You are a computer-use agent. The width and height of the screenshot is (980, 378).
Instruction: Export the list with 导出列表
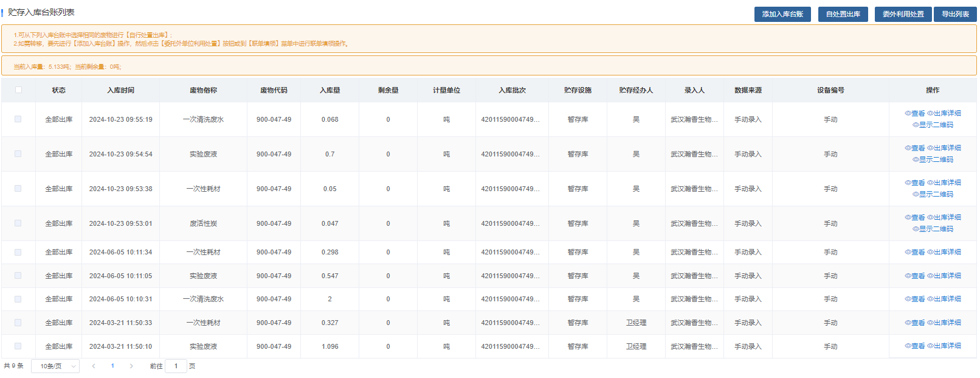(x=955, y=14)
